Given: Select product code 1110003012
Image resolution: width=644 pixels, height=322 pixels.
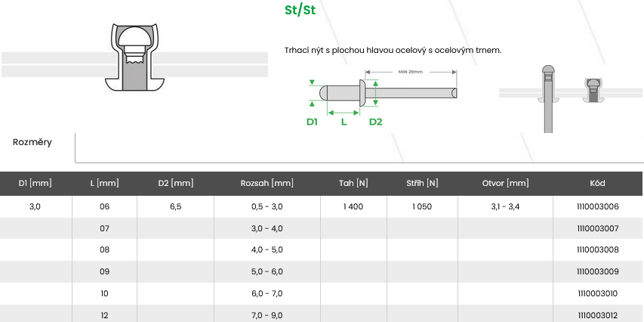Looking at the screenshot, I should (597, 315).
